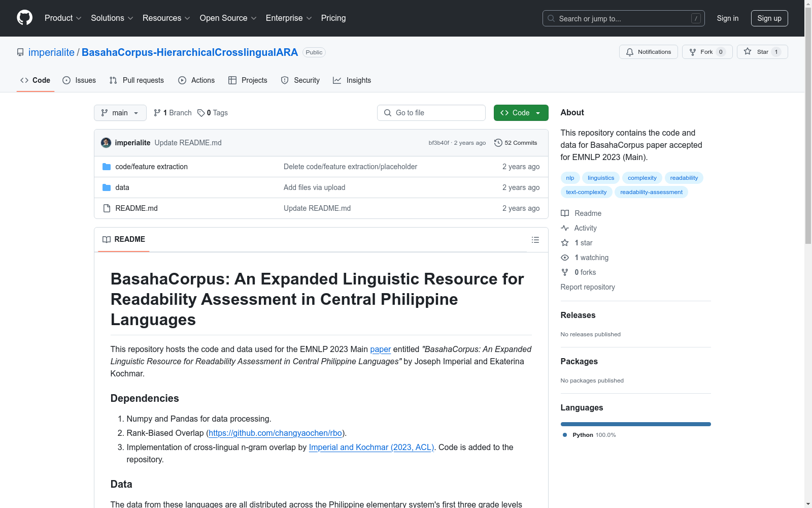Click the repository icon beside imperialite

click(20, 52)
